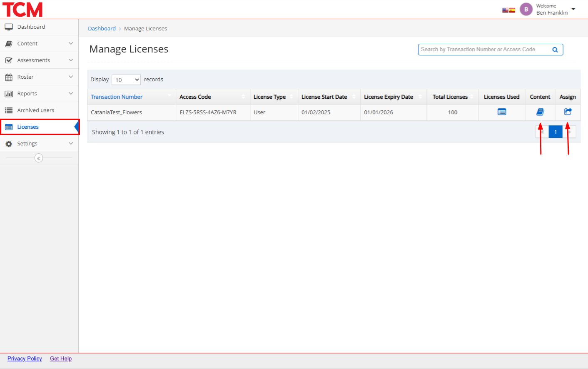Open the Ben Franklin user menu arrow
Image resolution: width=588 pixels, height=369 pixels.
click(x=573, y=9)
